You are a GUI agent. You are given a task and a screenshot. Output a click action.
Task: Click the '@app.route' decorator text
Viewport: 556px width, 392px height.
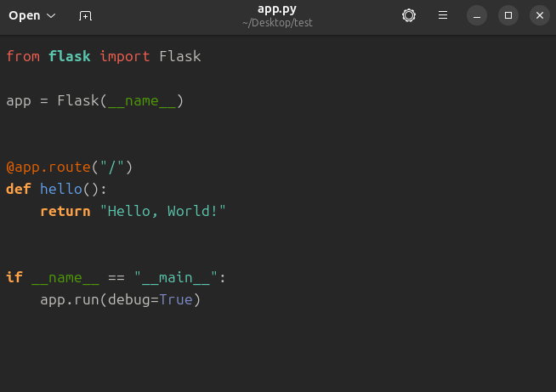pos(48,167)
